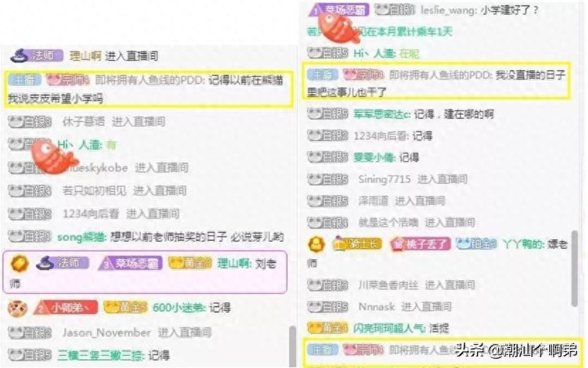Open username 军军思密达c

382,114
